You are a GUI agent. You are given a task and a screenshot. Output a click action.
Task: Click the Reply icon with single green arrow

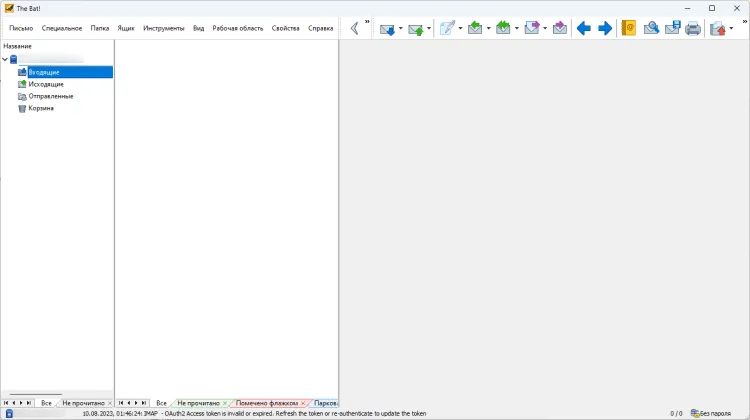pos(475,28)
